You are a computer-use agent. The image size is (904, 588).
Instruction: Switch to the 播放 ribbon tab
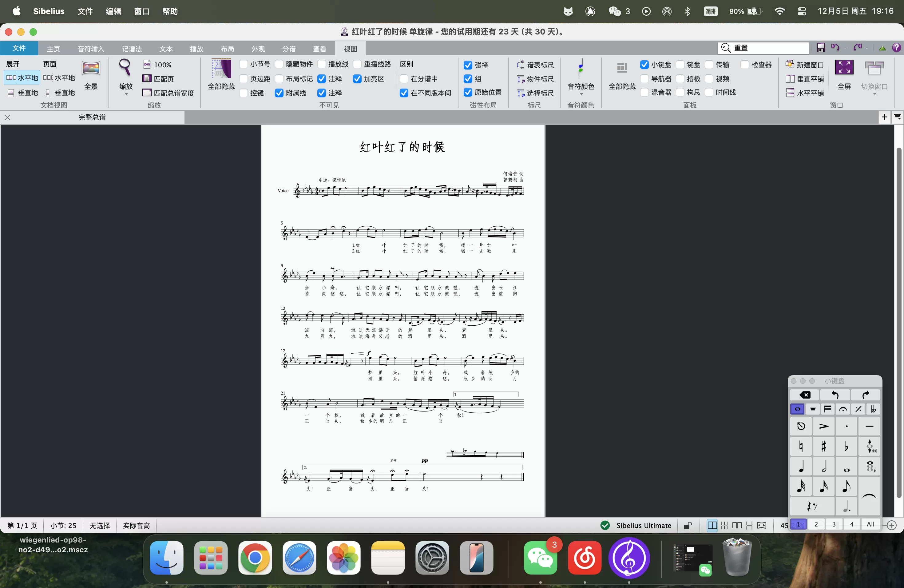[x=196, y=49]
